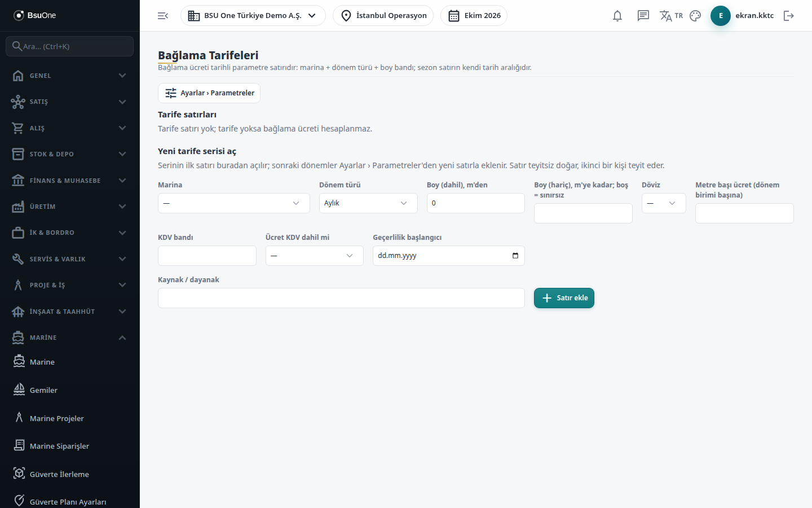The width and height of the screenshot is (812, 508).
Task: Open Güverte Planı Ayarları in the sidebar
Action: tap(70, 502)
